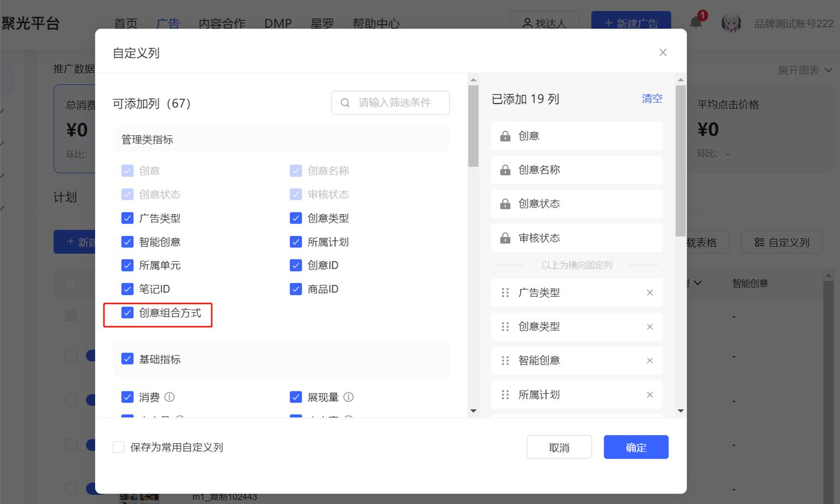Viewport: 840px width, 504px height.
Task: Open the 品牌测试账号222 account dropdown
Action: click(x=793, y=23)
